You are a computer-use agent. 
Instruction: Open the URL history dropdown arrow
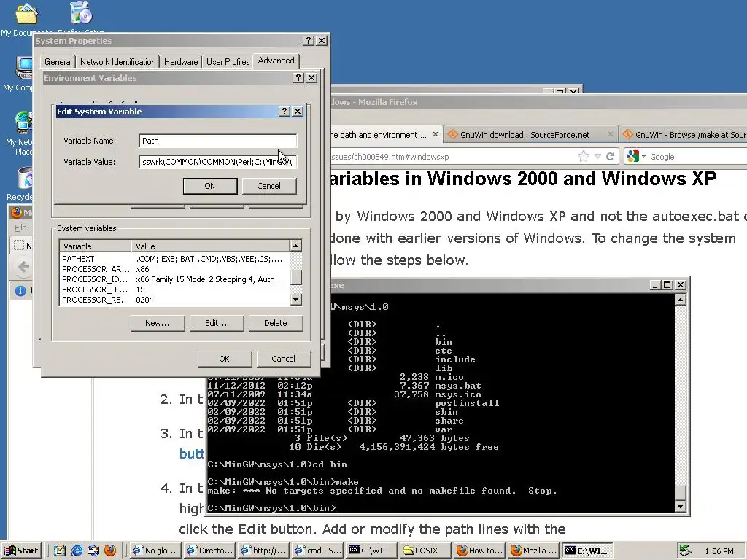(x=597, y=156)
